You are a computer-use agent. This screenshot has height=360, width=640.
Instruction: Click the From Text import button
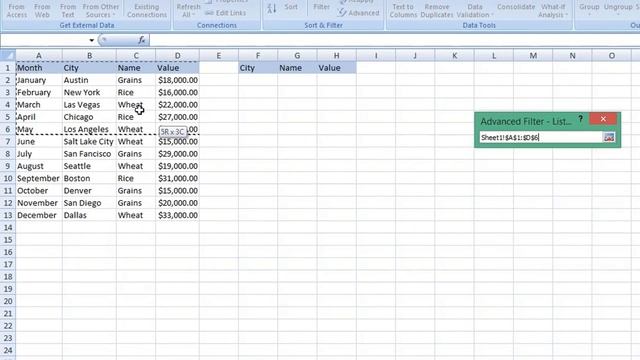point(68,10)
